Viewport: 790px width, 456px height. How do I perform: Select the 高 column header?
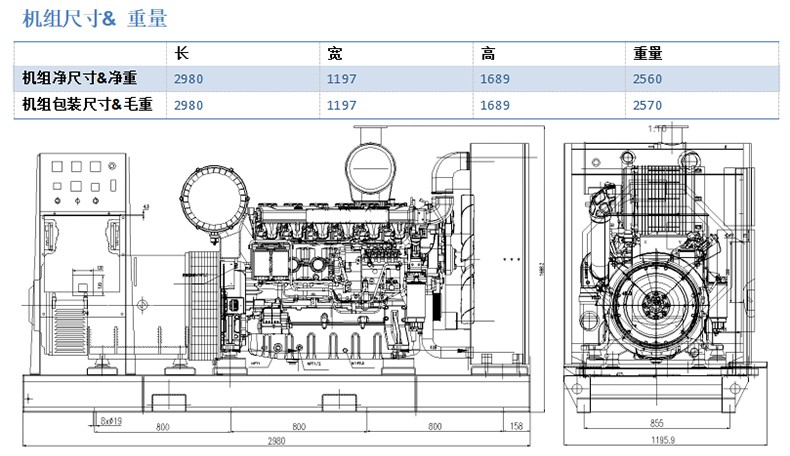point(488,53)
